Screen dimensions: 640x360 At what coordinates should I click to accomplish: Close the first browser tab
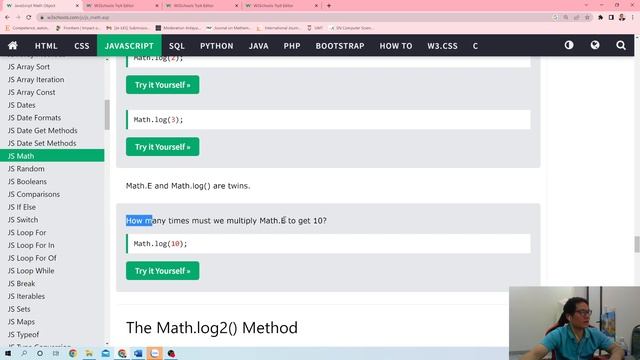(78, 6)
